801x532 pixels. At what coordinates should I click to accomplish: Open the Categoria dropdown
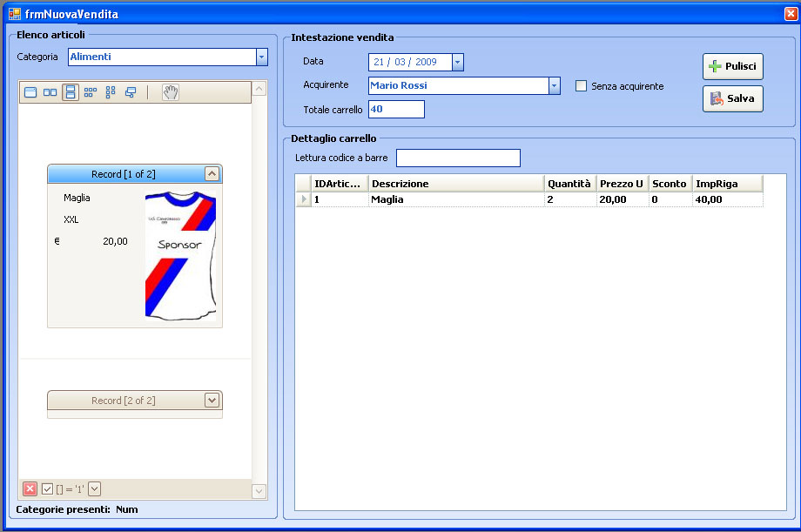coord(261,57)
